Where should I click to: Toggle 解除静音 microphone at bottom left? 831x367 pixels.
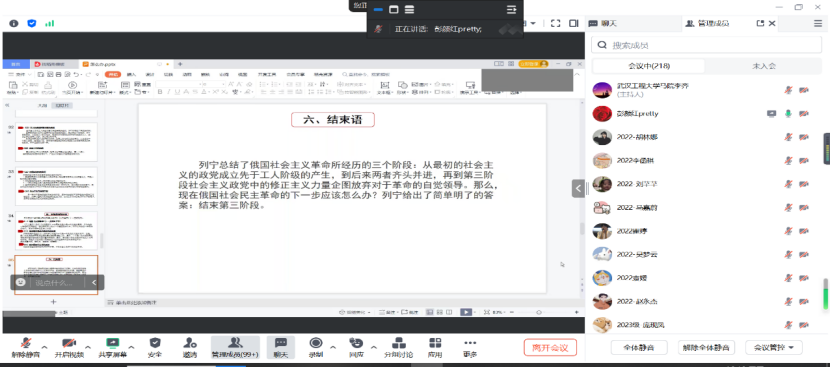[x=25, y=343]
